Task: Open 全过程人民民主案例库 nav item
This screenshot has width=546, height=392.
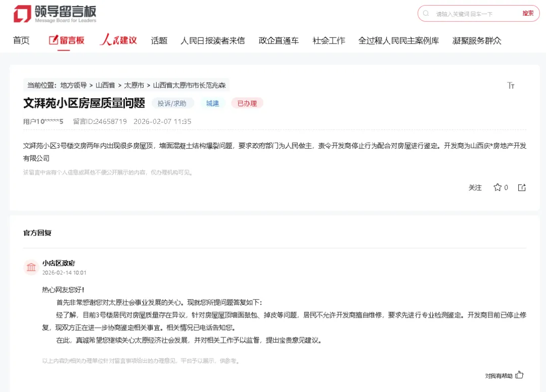Action: [398, 41]
